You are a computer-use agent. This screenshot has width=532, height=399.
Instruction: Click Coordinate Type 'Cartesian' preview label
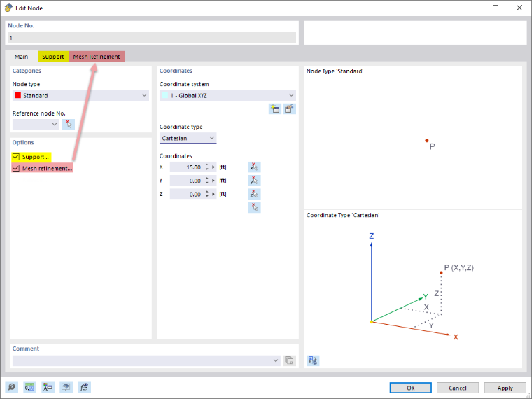(x=343, y=215)
